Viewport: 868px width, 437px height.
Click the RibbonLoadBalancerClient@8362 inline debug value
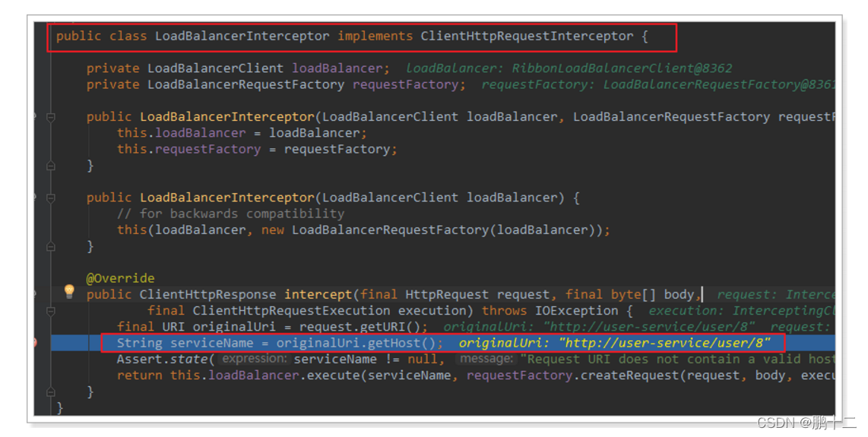(x=622, y=68)
